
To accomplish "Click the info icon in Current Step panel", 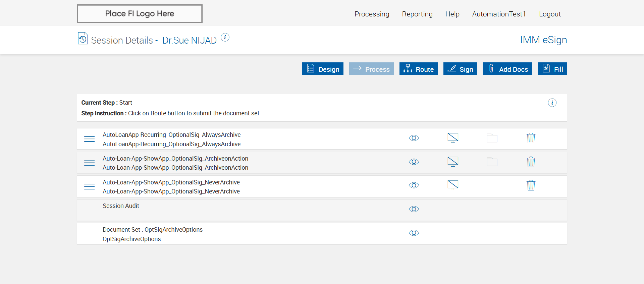I will pyautogui.click(x=552, y=103).
